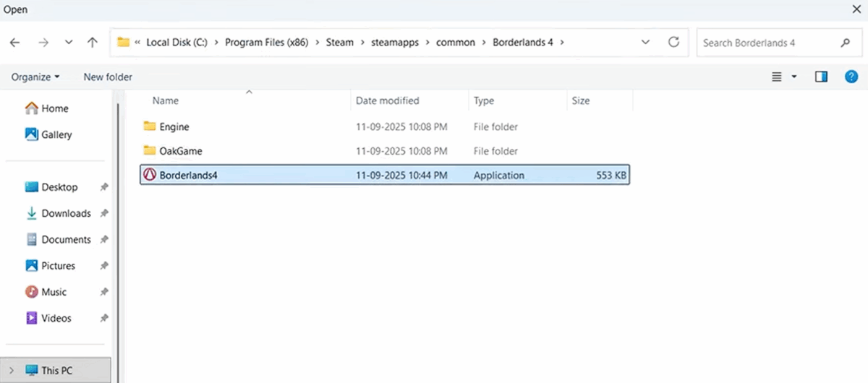Viewport: 868px width, 383px height.
Task: Click the pin icon beside Desktop
Action: coord(104,187)
